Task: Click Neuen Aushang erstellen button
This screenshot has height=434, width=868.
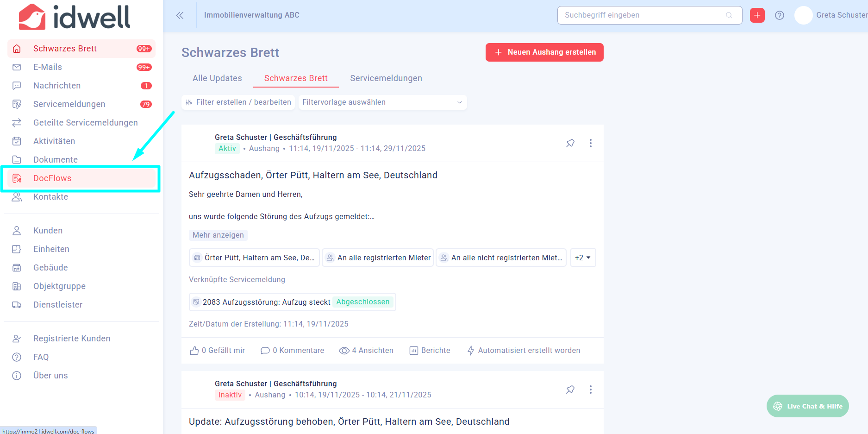Action: click(544, 52)
